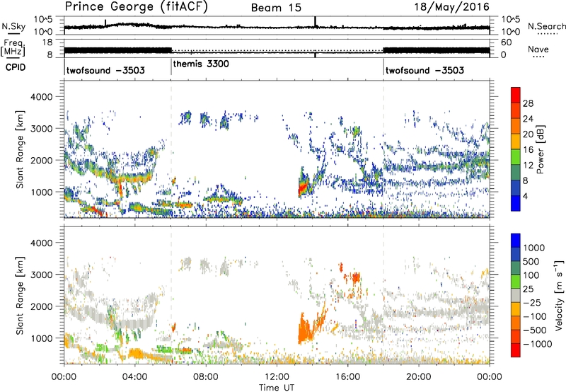Click the "4000" tick of the power panel
The height and width of the screenshot is (392, 566).
coord(42,97)
